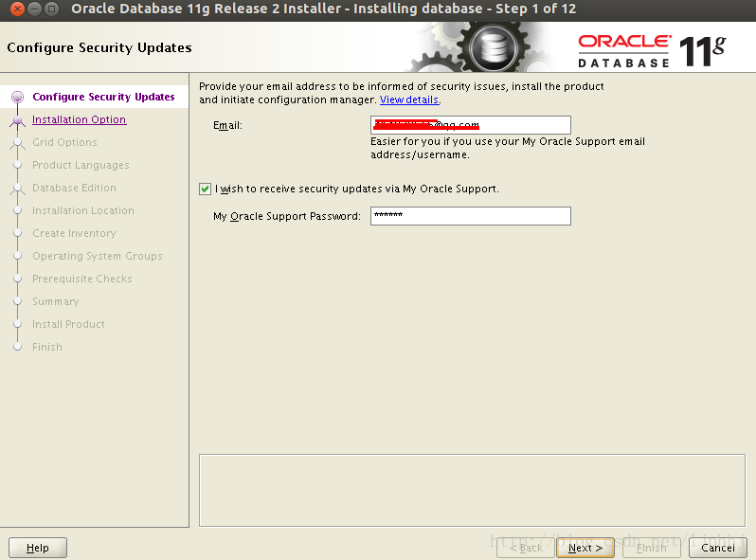Viewport: 756px width, 560px height.
Task: Select Database Edition step in sidebar
Action: pos(74,188)
